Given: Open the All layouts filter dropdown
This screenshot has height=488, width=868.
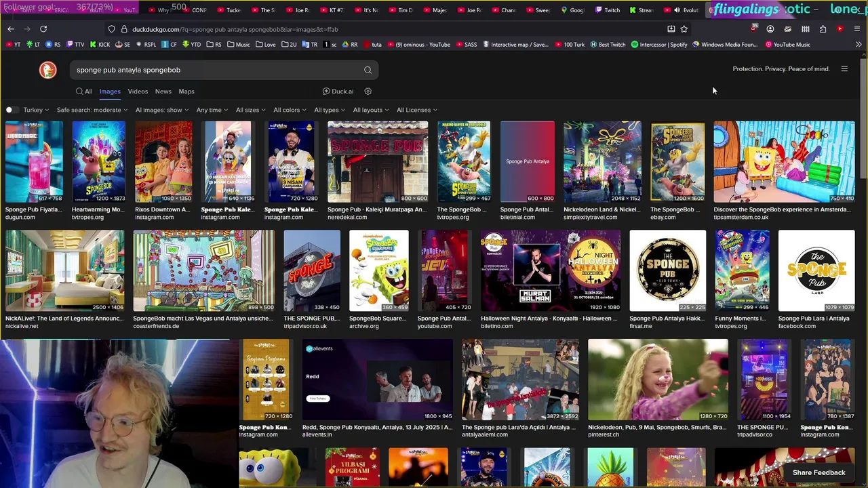Looking at the screenshot, I should [x=371, y=110].
